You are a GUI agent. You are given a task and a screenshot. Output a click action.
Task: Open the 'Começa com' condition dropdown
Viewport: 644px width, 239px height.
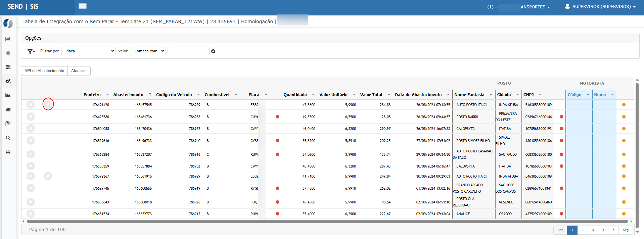[148, 51]
